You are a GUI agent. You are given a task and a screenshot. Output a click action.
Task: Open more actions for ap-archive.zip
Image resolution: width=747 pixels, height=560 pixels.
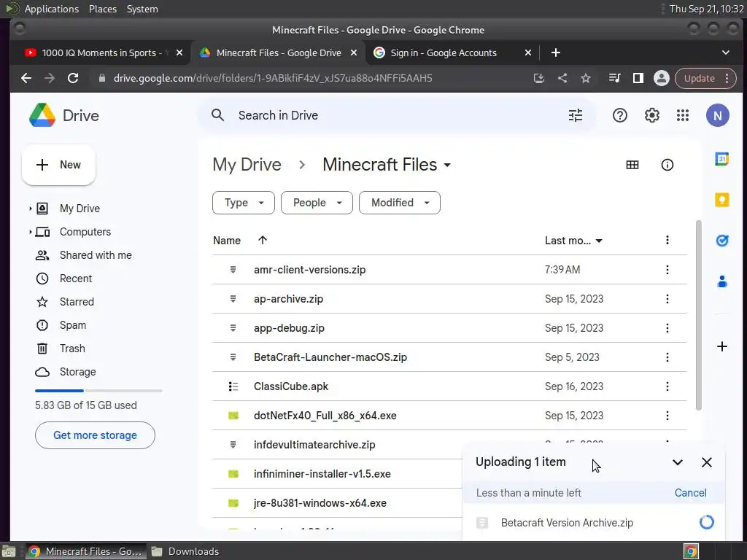(x=667, y=298)
